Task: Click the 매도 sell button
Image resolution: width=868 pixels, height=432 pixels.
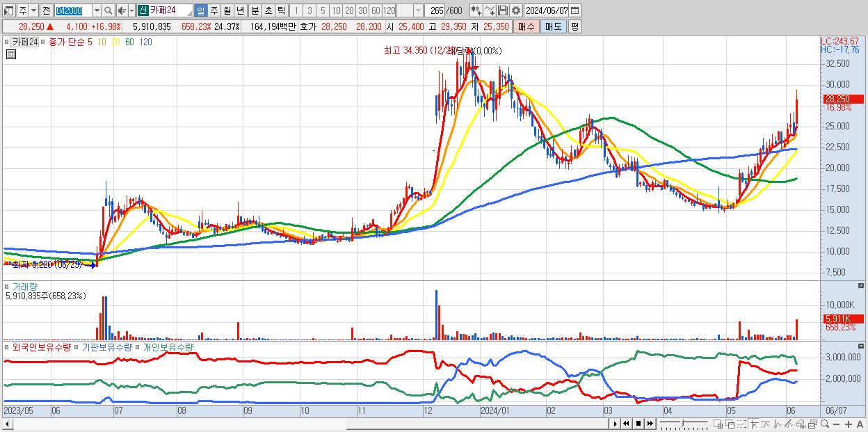Action: pyautogui.click(x=553, y=26)
